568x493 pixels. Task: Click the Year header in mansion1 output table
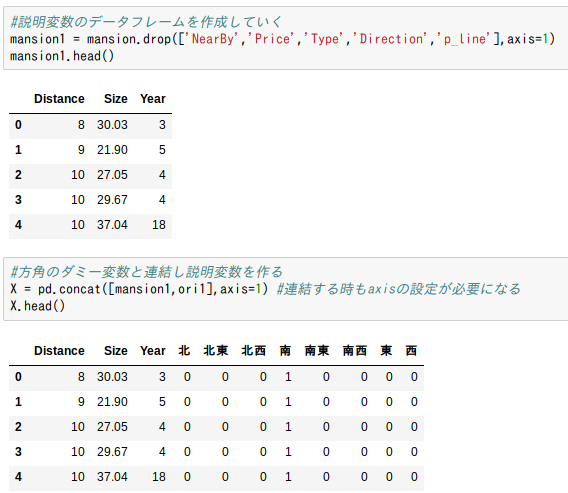(x=153, y=99)
